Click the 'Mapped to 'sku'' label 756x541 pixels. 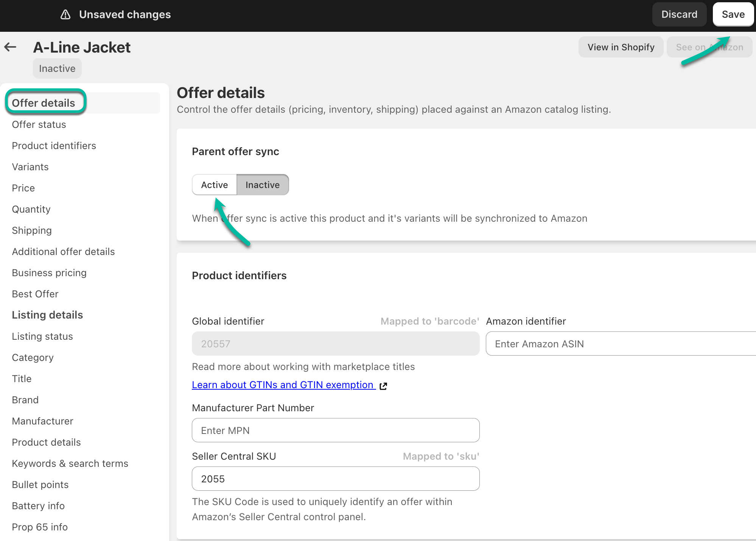441,456
